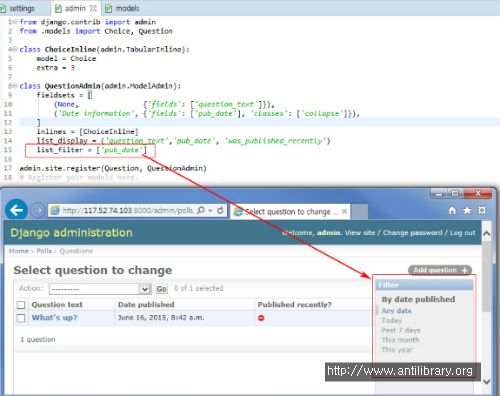This screenshot has height=396, width=500.
Task: Collapse the ChoiceInline class fold marker
Action: point(15,49)
